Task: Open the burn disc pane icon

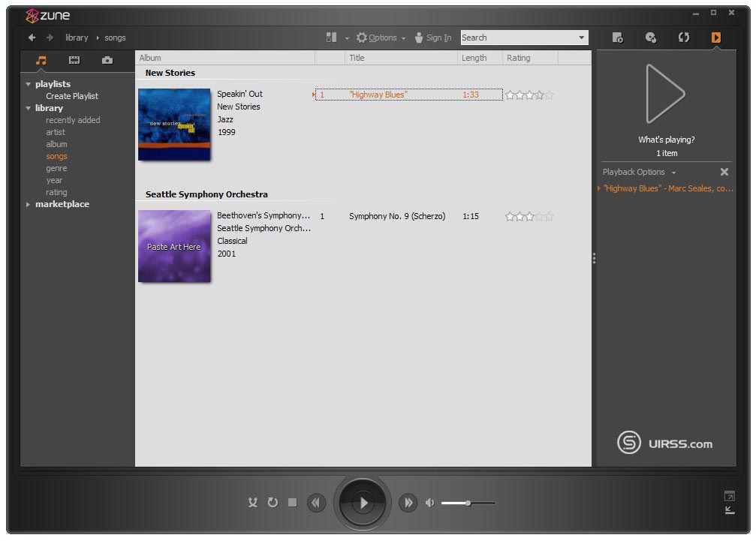Action: (651, 38)
